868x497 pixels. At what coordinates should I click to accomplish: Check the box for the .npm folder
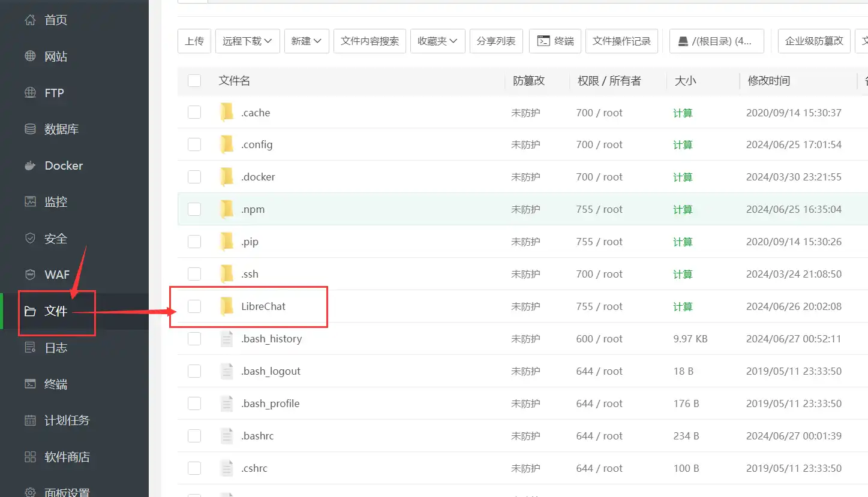click(x=194, y=209)
